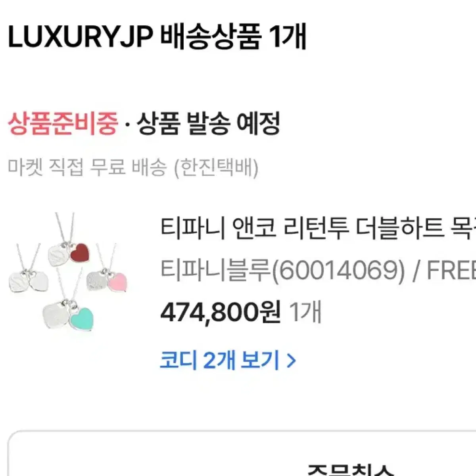This screenshot has height=476, width=476.
Task: Click the price 474,800원
Action: [x=221, y=312]
